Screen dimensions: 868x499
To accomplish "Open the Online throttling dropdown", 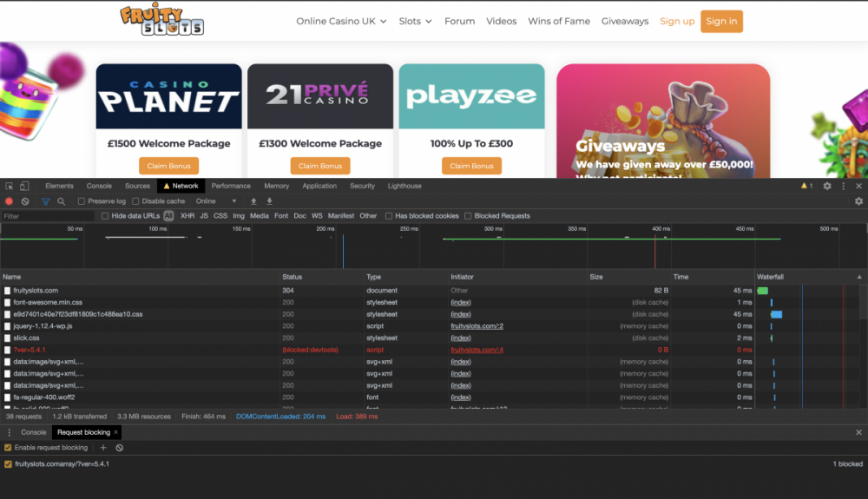I will tap(216, 201).
